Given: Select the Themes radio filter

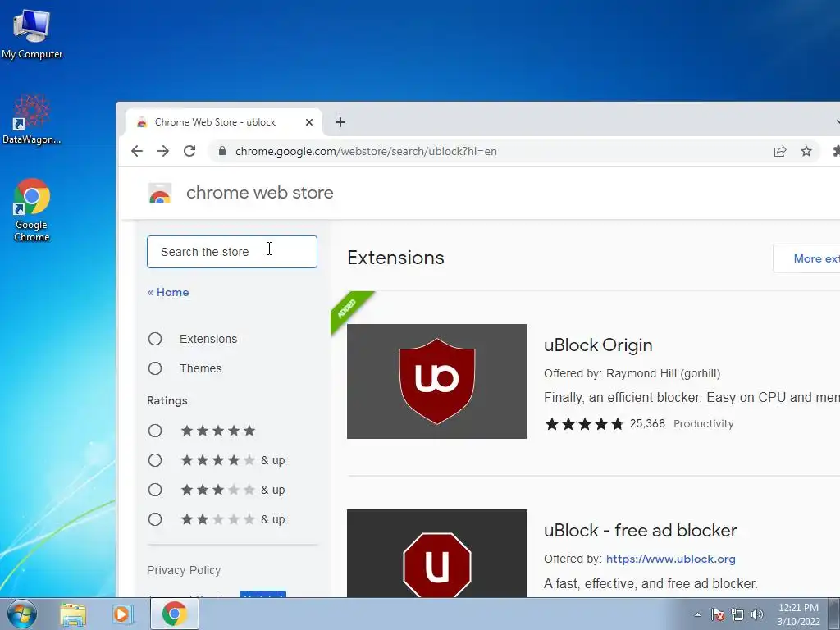Looking at the screenshot, I should (155, 368).
